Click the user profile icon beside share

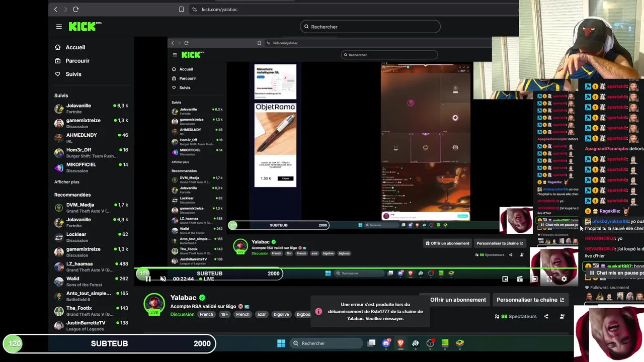click(x=562, y=317)
